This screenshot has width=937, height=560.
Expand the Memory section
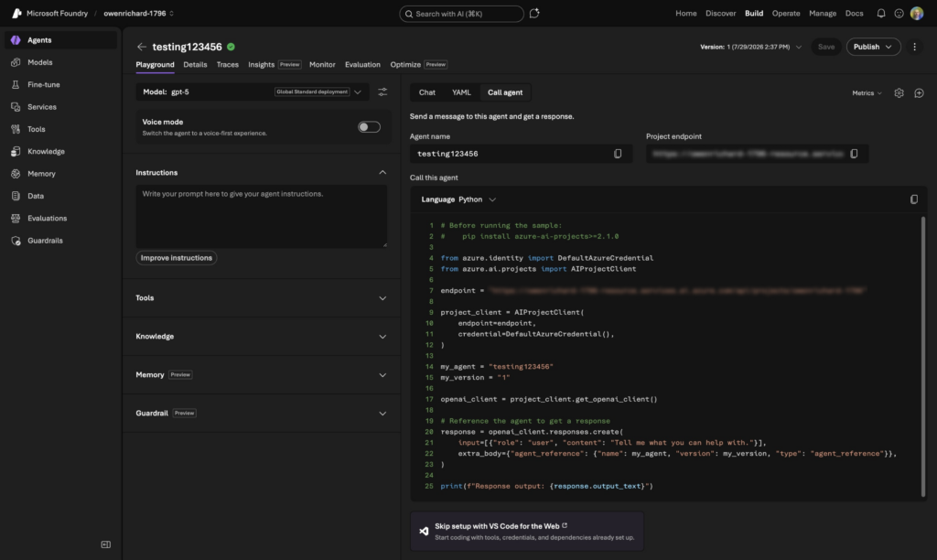tap(382, 375)
